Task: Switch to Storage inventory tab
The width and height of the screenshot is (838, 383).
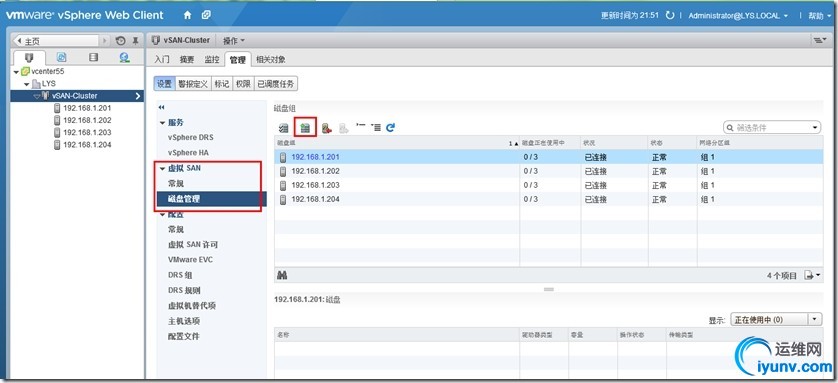Action: 94,57
